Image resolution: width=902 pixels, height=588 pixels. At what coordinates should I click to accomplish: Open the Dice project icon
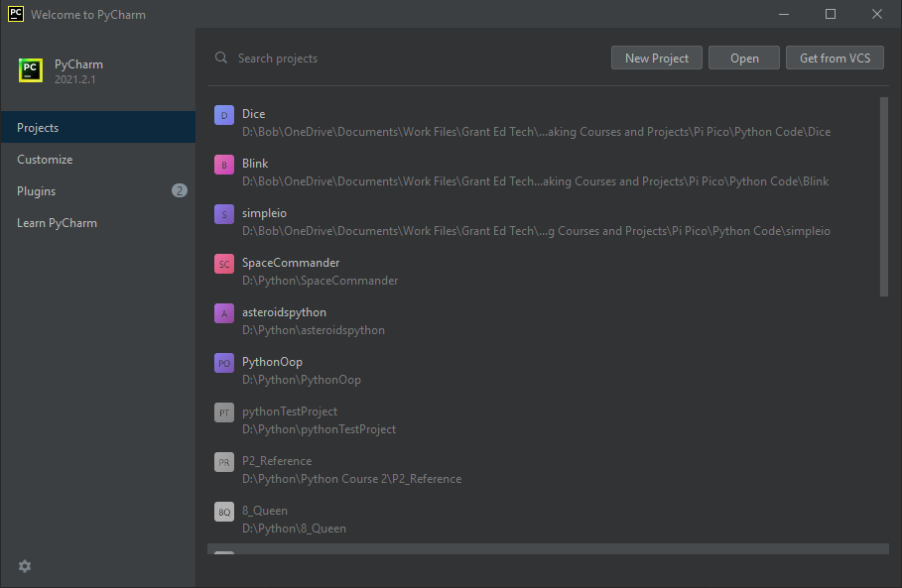tap(223, 115)
